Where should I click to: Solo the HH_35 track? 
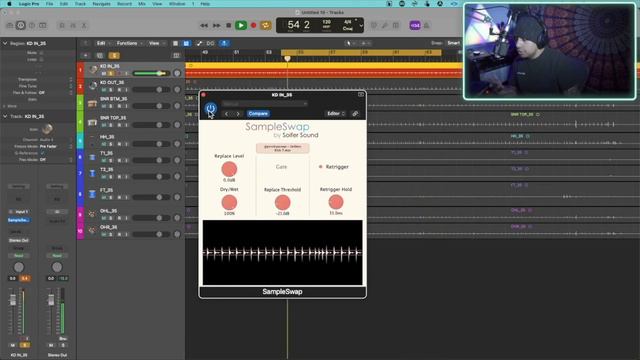(x=111, y=144)
